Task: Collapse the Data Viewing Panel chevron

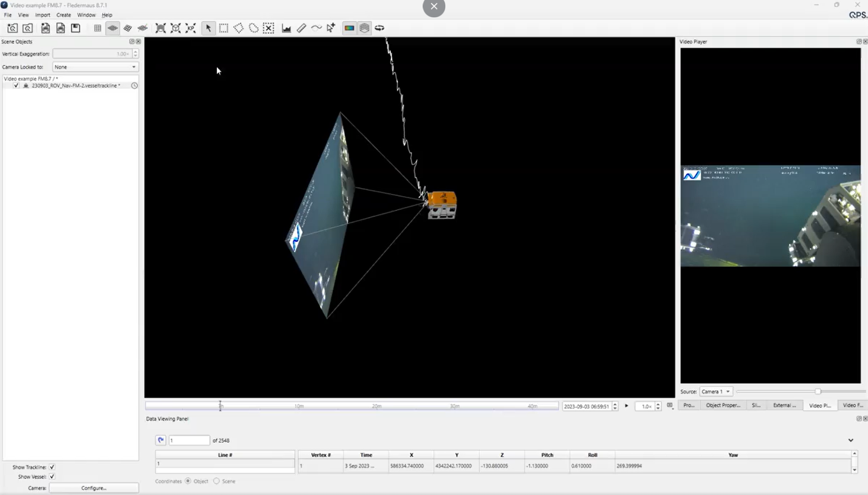Action: coord(851,440)
